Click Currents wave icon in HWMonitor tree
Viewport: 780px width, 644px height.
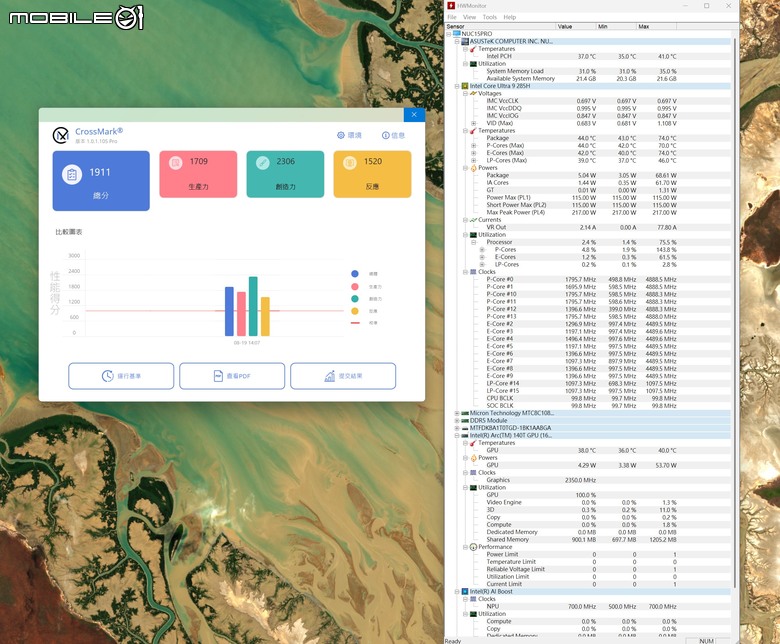pyautogui.click(x=473, y=220)
